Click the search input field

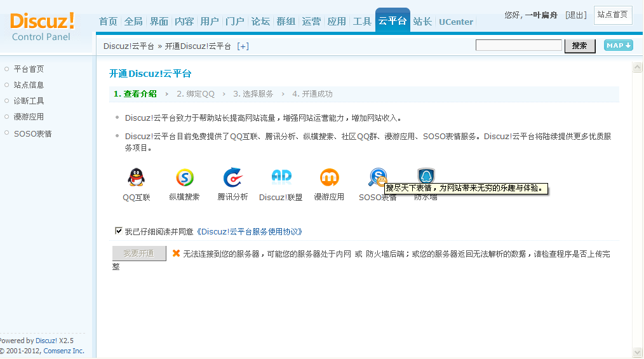tap(518, 45)
